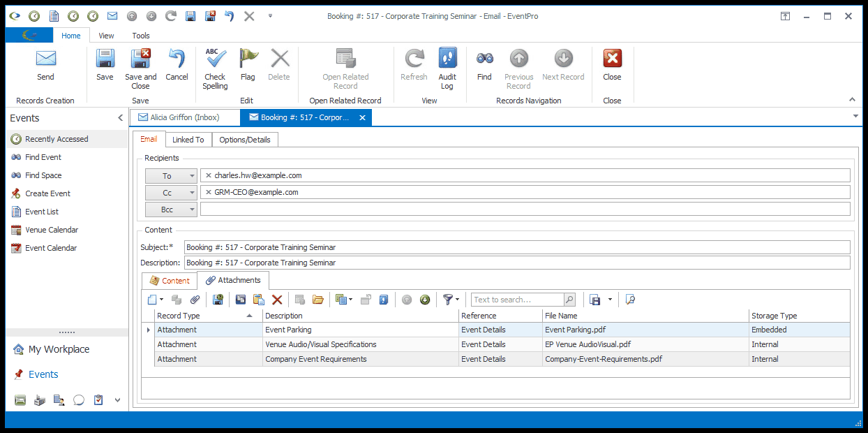This screenshot has width=868, height=433.
Task: Open Create Event in the navigation pane
Action: point(47,193)
